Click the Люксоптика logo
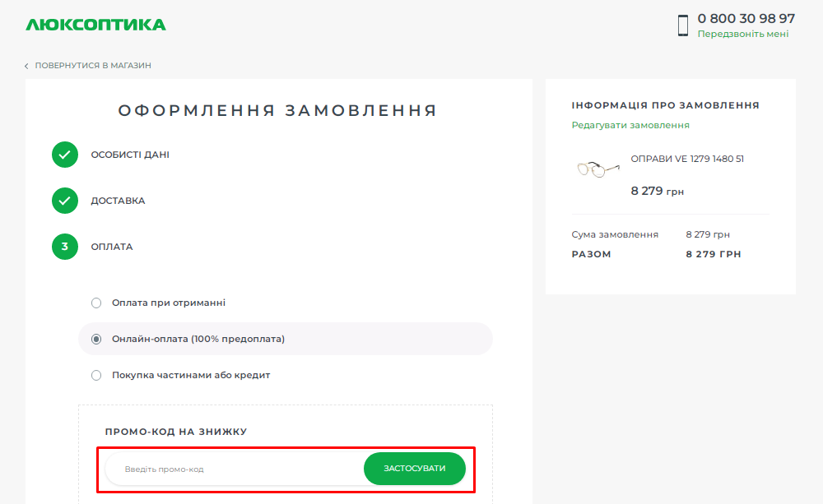Viewport: 823px width, 504px height. [x=95, y=24]
